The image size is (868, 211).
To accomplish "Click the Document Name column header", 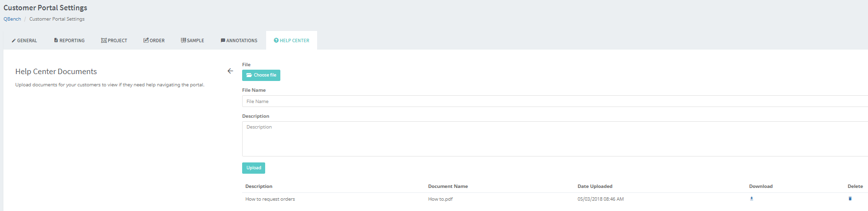I will point(448,186).
